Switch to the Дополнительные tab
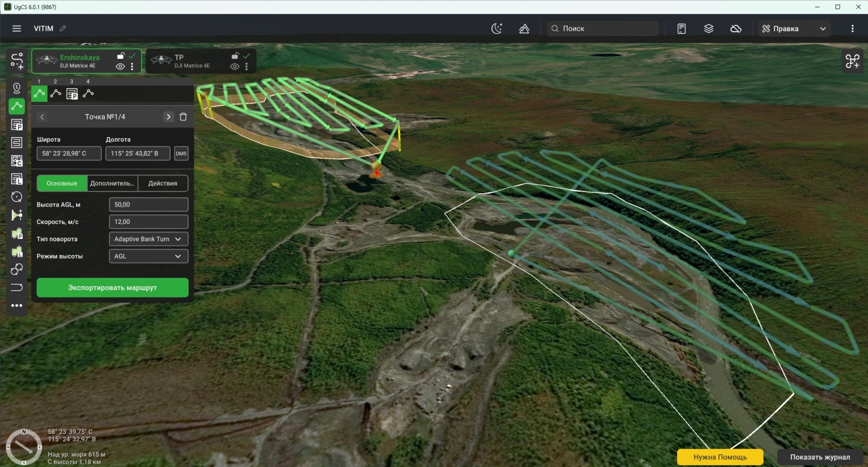Screen dimensions: 868x467 113,183
